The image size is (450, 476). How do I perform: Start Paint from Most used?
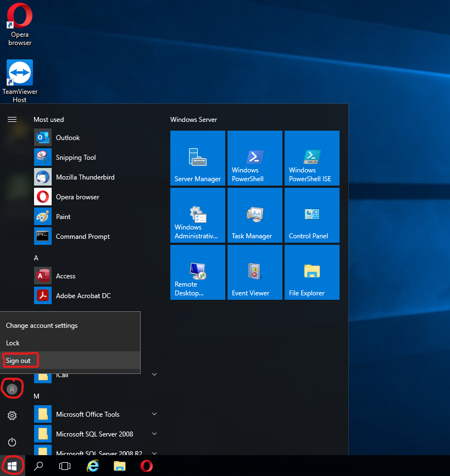(63, 217)
